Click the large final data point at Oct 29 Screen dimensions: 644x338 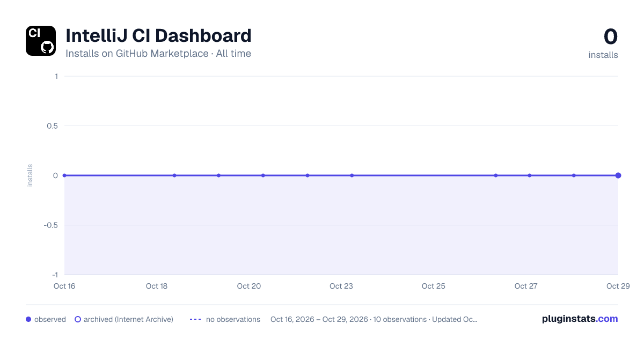(618, 175)
